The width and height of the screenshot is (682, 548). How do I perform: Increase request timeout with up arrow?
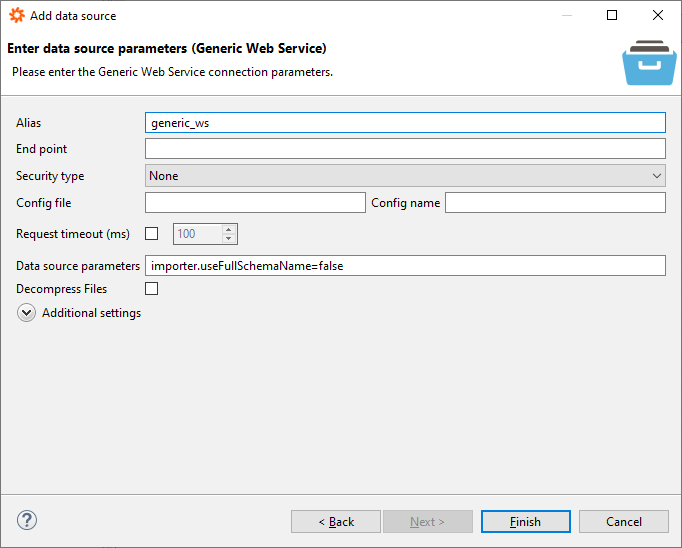point(229,229)
